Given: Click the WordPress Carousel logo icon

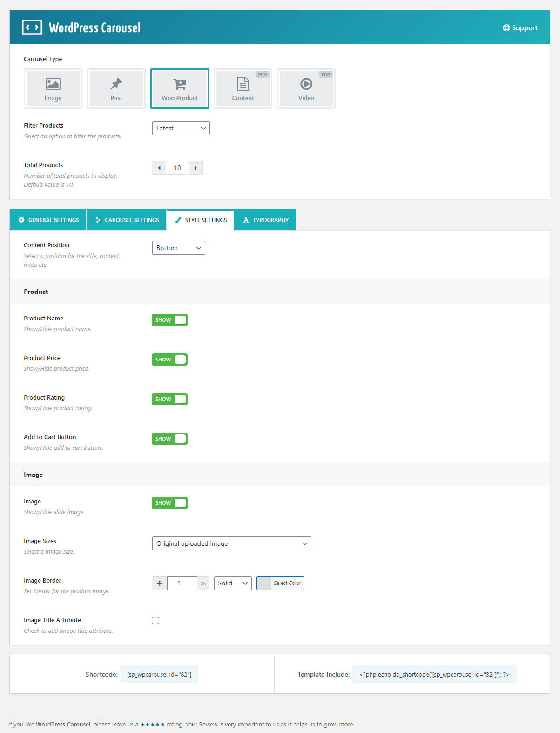Looking at the screenshot, I should pos(32,27).
